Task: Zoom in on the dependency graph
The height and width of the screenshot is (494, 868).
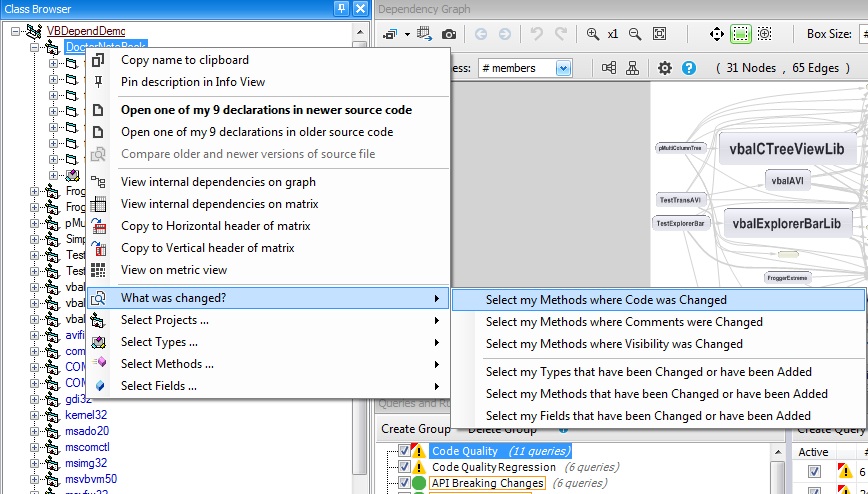Action: tap(593, 34)
